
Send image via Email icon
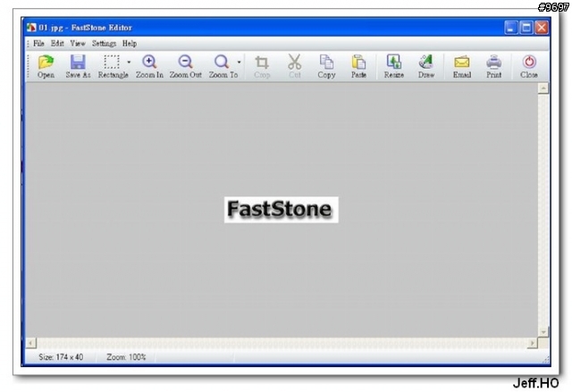click(462, 66)
